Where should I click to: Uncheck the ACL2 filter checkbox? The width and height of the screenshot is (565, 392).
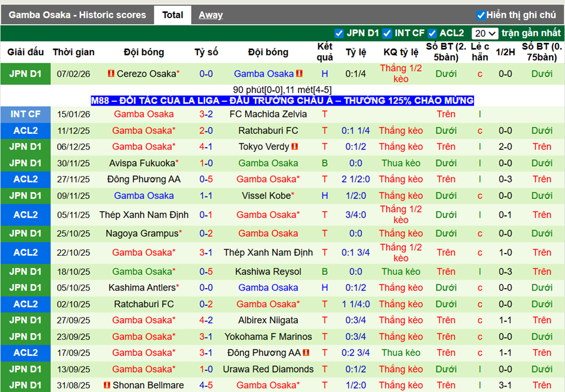tap(432, 33)
